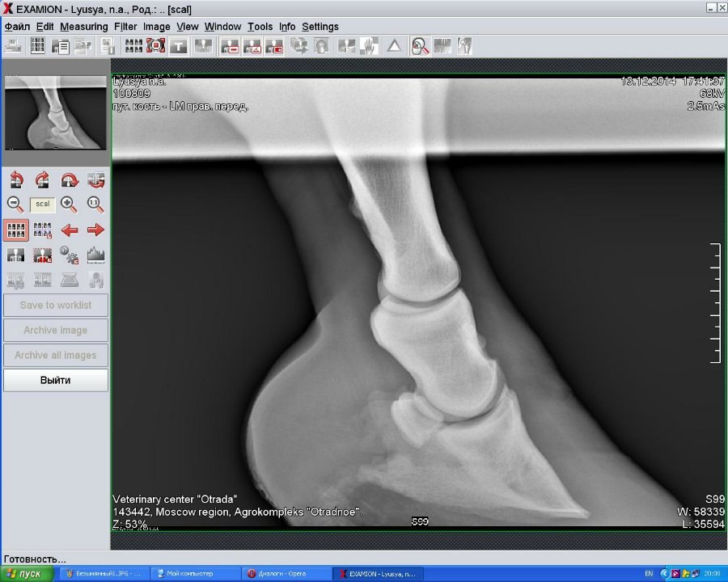Viewport: 728px width, 582px height.
Task: Open the Файл menu
Action: (x=17, y=27)
